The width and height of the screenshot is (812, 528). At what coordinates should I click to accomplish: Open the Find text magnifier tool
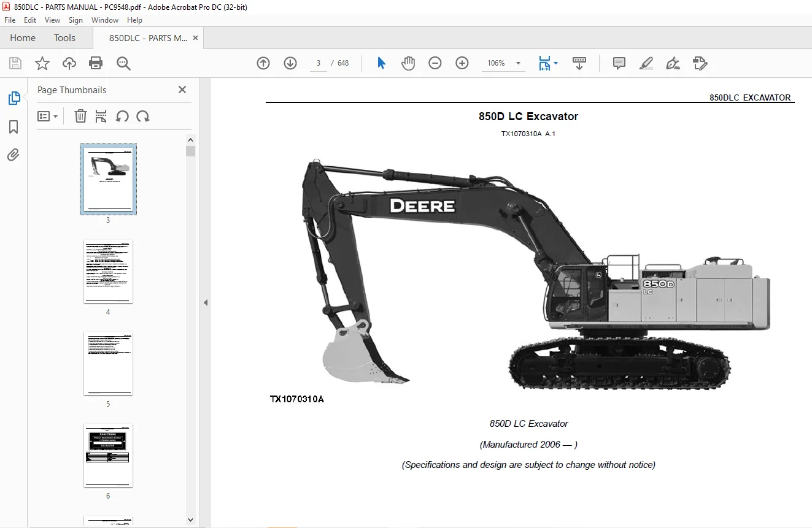pos(123,63)
